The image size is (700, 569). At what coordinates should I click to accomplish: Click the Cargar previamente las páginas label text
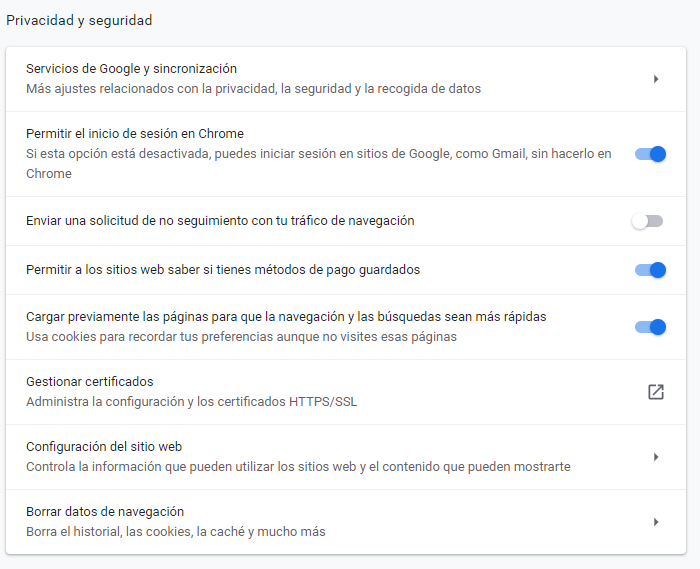286,317
